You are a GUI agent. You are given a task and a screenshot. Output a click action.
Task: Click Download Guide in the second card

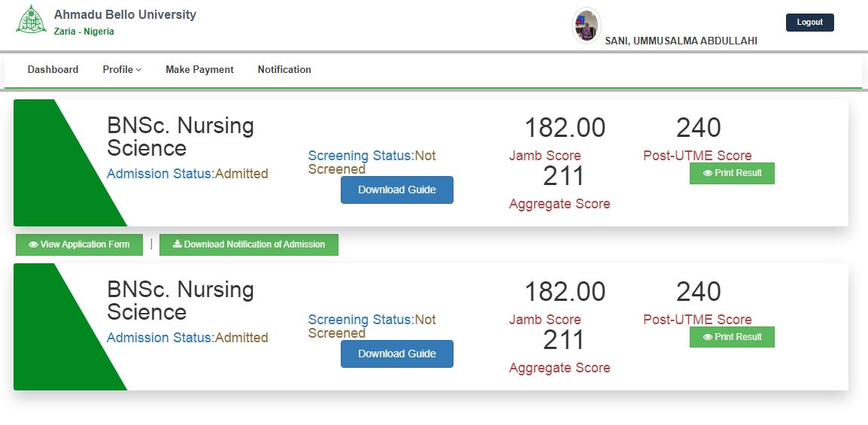pos(396,354)
